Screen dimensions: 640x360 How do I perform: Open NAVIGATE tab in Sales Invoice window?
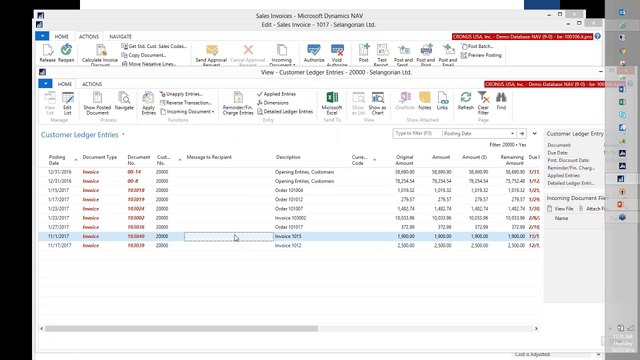click(120, 36)
